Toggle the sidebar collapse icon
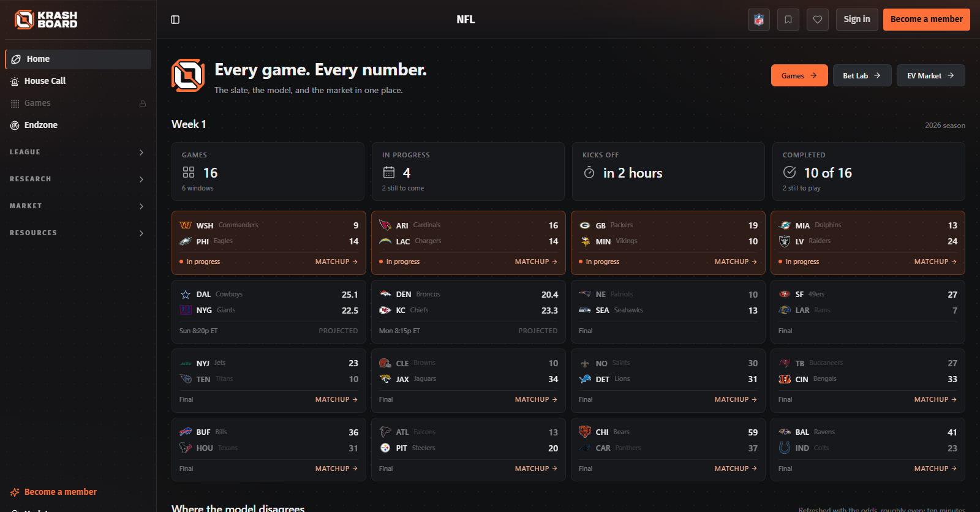Image resolution: width=980 pixels, height=512 pixels. point(175,20)
